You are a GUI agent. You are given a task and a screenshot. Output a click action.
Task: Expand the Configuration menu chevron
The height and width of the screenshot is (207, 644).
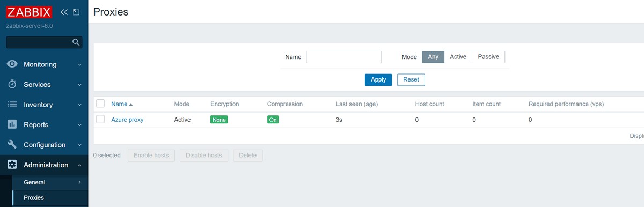click(79, 145)
